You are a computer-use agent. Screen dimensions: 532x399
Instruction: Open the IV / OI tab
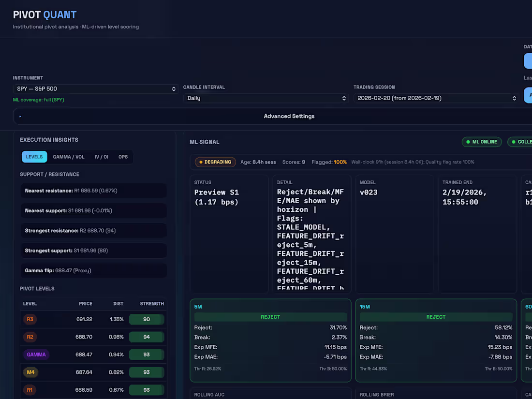click(x=102, y=157)
